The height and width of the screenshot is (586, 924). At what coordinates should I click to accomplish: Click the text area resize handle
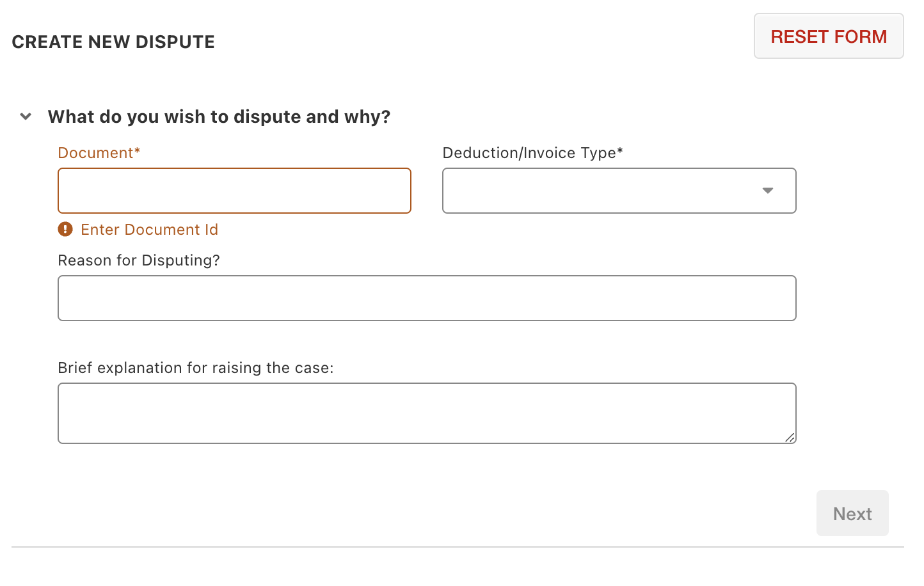pos(790,438)
